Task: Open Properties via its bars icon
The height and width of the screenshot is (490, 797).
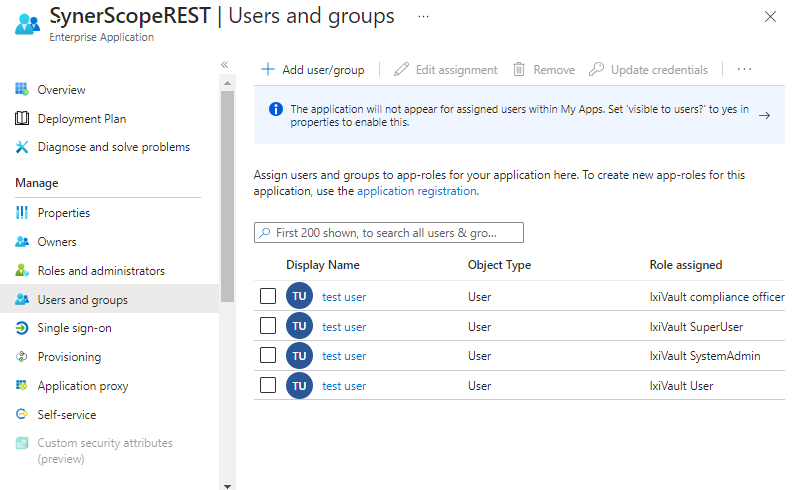Action: [22, 213]
